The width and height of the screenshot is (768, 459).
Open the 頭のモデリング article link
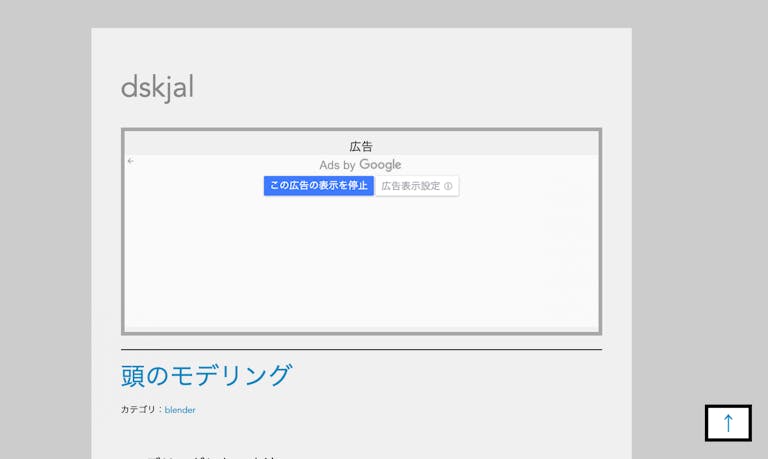click(x=206, y=375)
